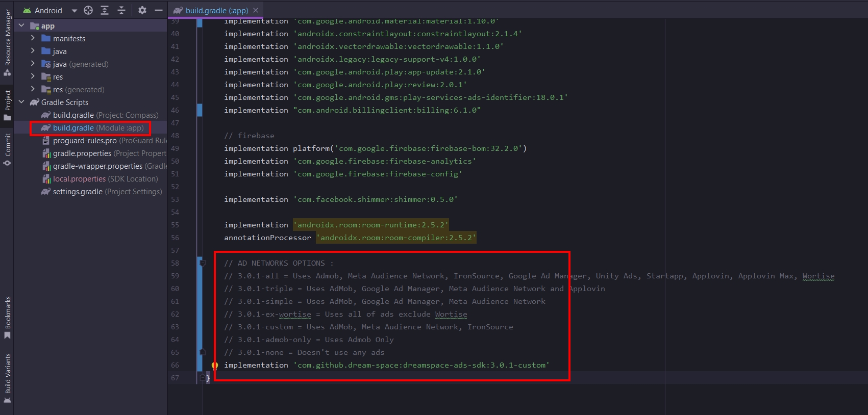Open the Android project view dropdown
868x415 pixels.
[x=75, y=11]
